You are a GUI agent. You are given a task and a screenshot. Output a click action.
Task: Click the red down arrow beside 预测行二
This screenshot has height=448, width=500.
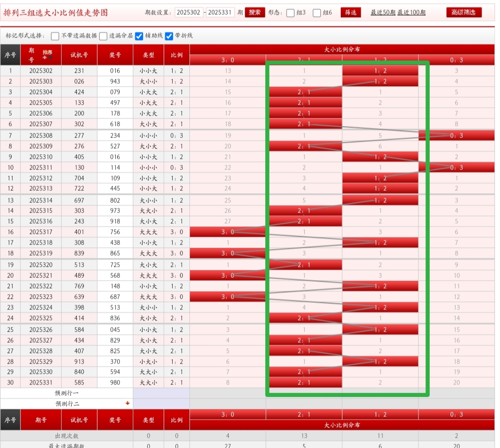tap(127, 403)
